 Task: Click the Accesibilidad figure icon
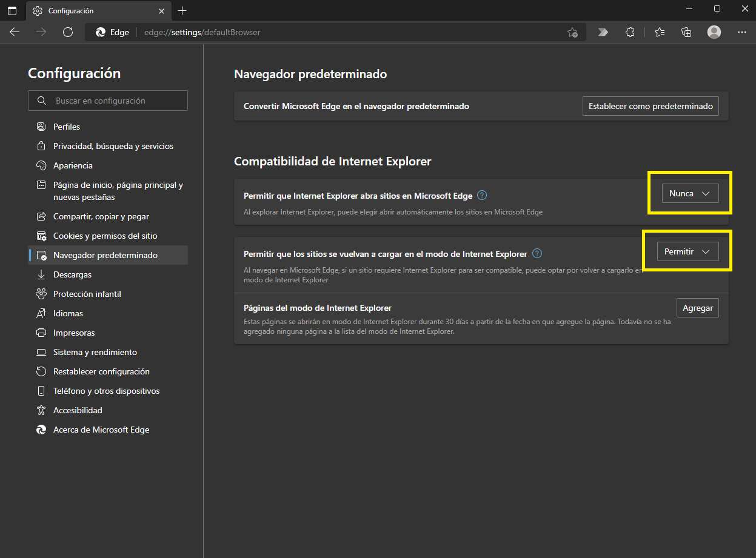tap(41, 410)
